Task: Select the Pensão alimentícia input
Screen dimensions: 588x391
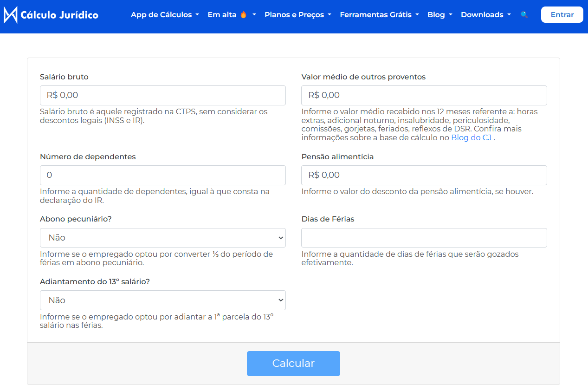Action: pos(424,175)
